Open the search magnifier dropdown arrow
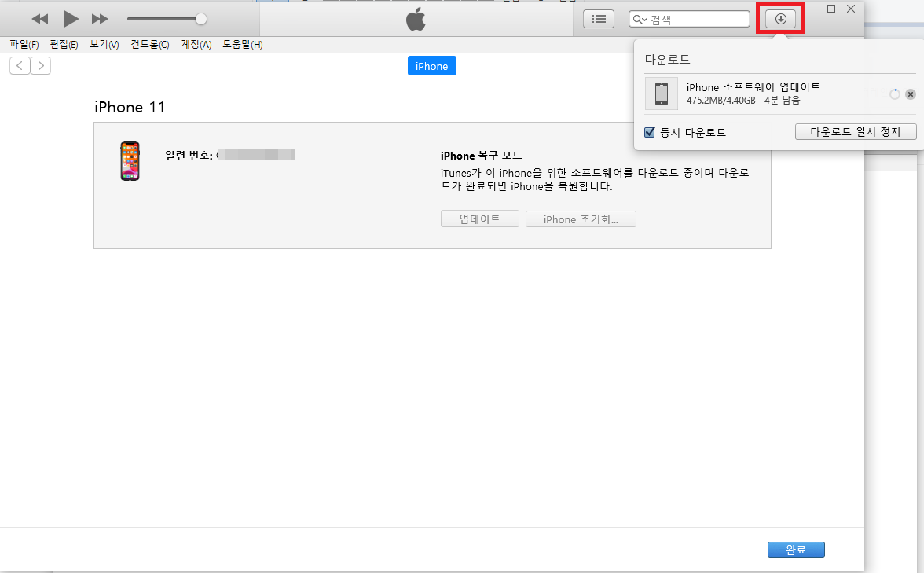Image resolution: width=924 pixels, height=573 pixels. tap(640, 20)
